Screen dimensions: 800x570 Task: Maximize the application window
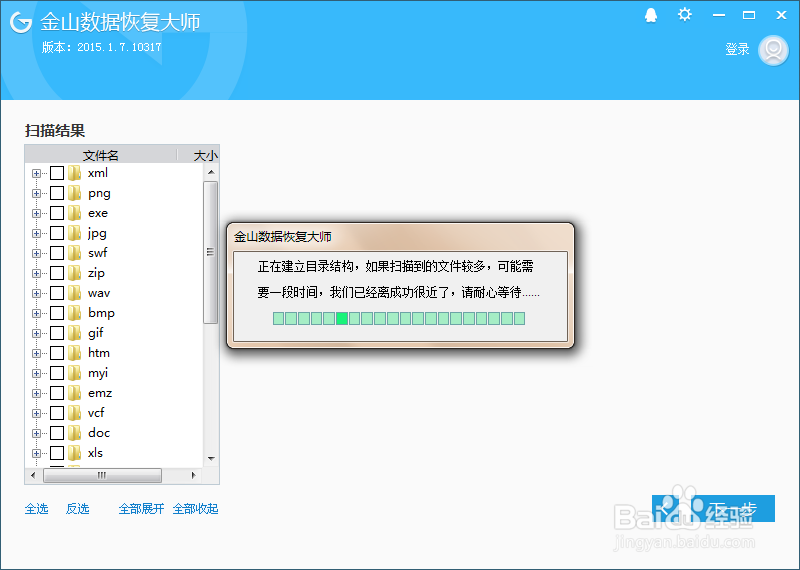pos(749,15)
